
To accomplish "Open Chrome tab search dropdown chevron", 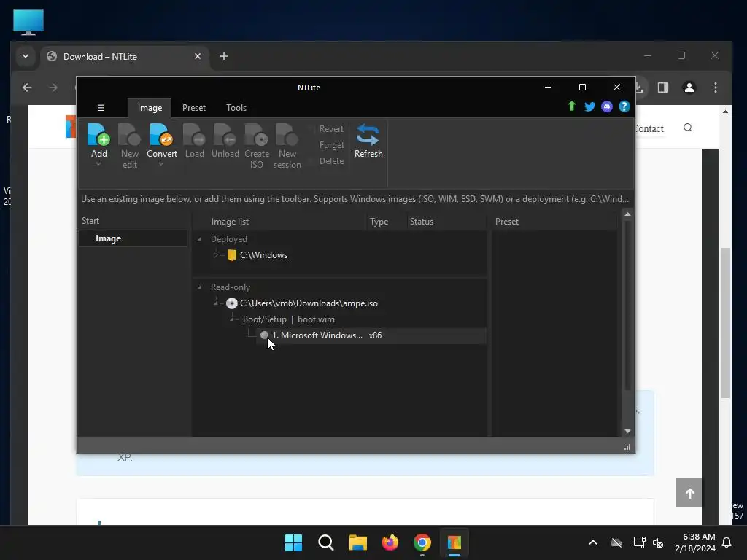I will point(26,56).
